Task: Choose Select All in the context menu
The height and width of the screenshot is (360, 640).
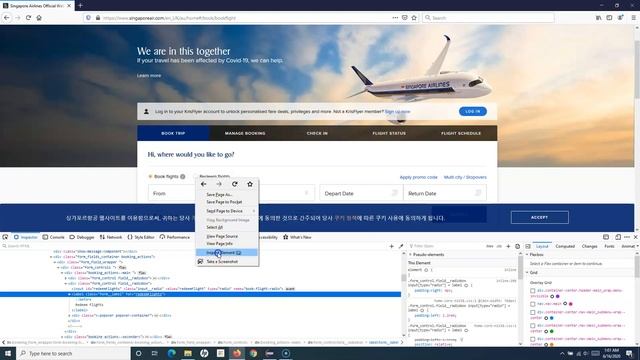Action: (227, 227)
